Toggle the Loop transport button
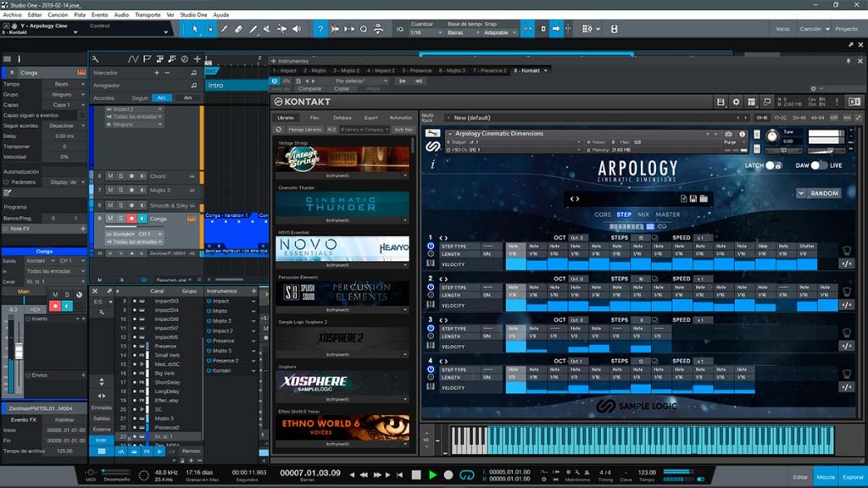This screenshot has height=488, width=868. 467,474
